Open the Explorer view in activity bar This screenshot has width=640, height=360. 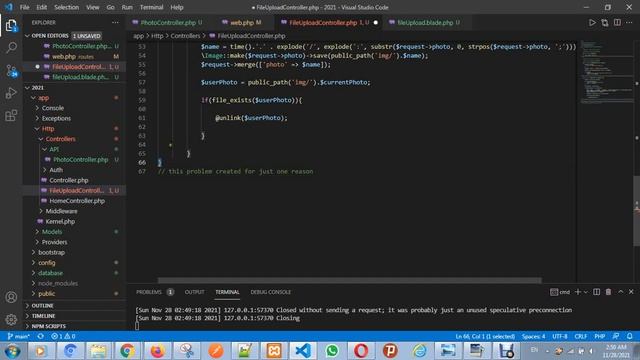pos(11,26)
